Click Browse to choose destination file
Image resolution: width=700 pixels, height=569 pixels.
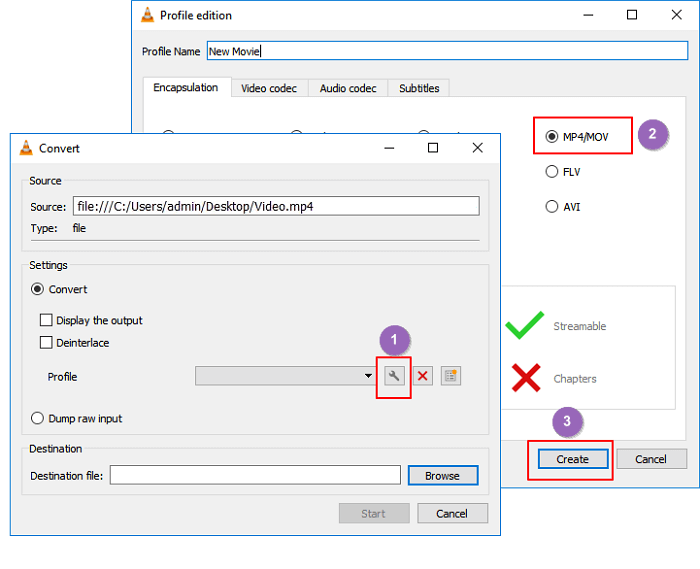[442, 476]
